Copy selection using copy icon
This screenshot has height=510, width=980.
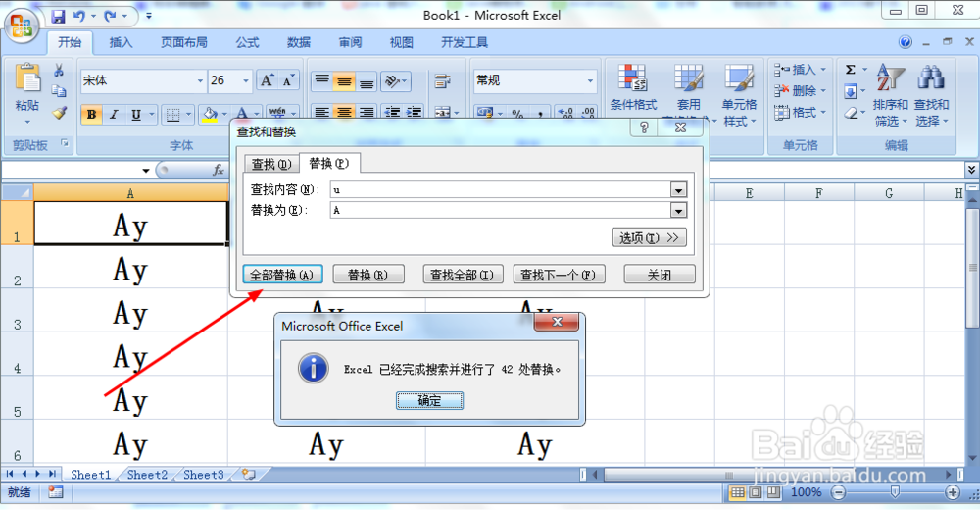pos(59,91)
